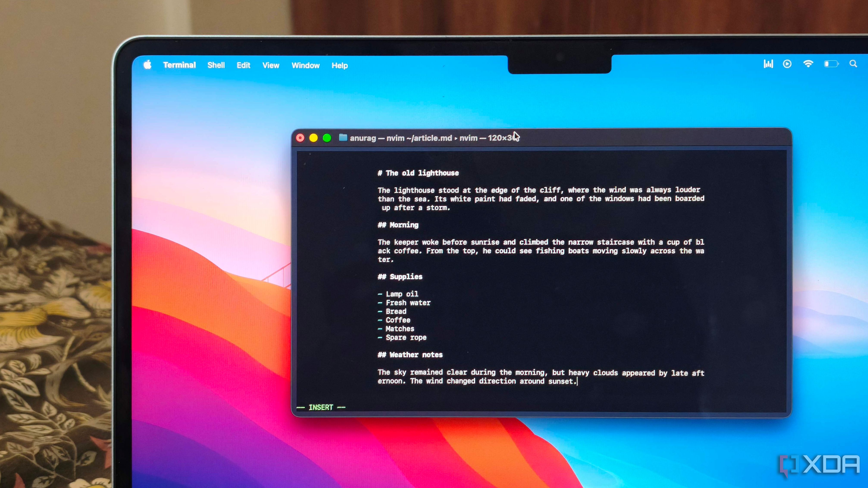Open the Window menu

pos(306,65)
